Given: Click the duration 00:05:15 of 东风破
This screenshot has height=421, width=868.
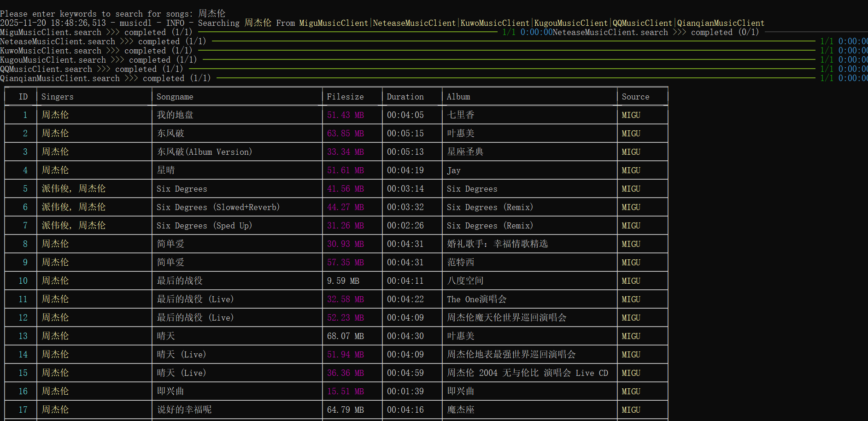Looking at the screenshot, I should coord(405,133).
